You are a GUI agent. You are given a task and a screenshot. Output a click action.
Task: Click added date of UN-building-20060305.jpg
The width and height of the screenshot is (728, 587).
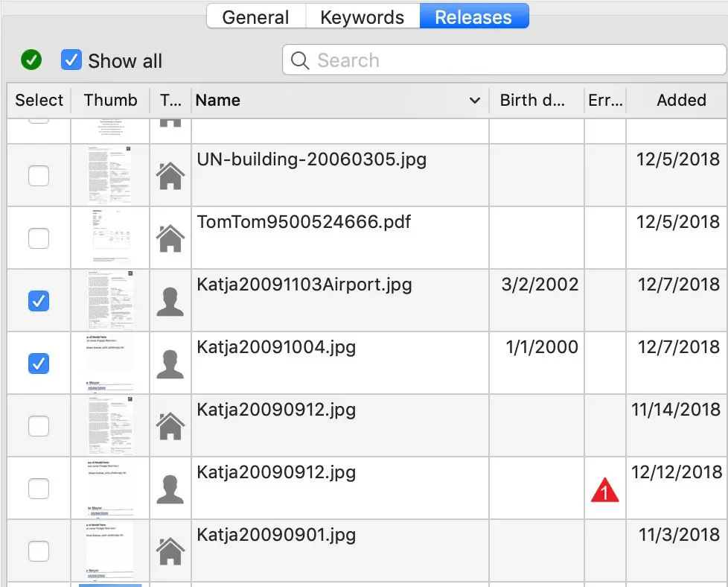678,159
